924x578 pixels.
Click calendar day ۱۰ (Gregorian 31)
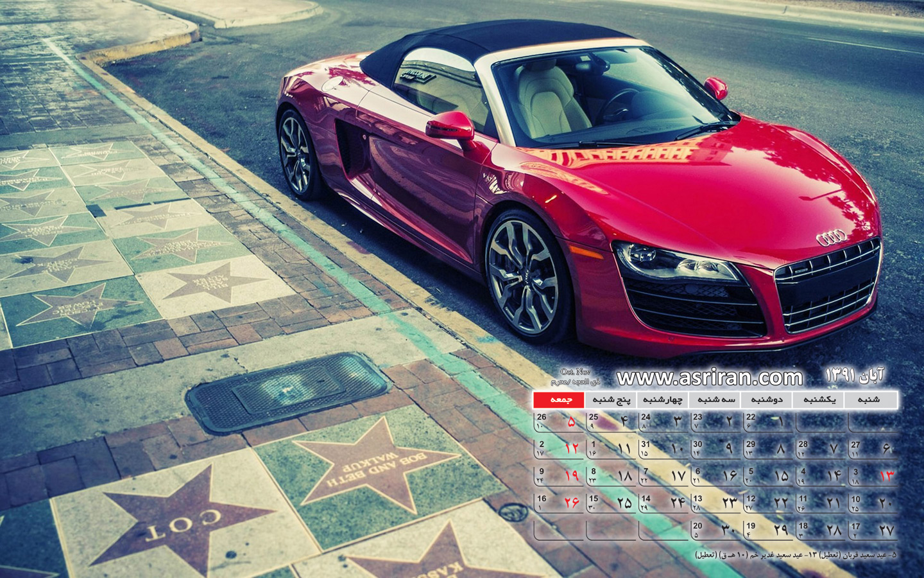click(x=665, y=449)
